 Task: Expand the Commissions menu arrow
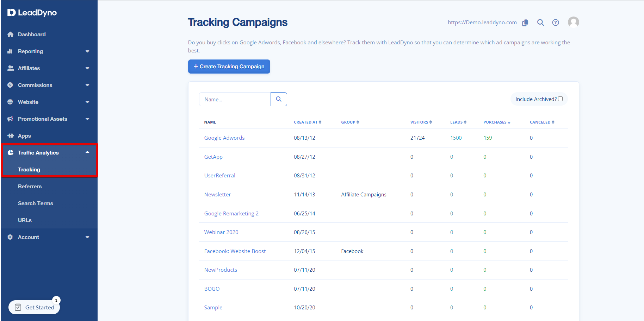87,85
